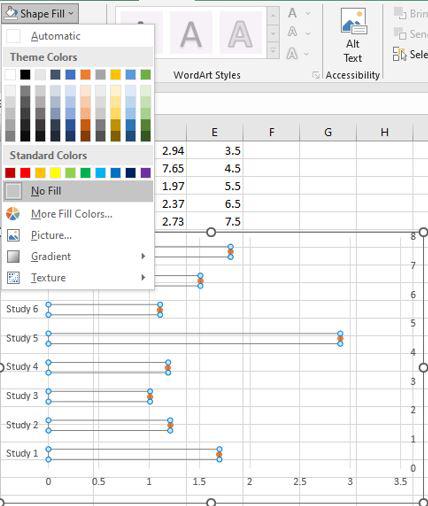This screenshot has height=506, width=428.
Task: Click the Alt Text button
Action: (353, 35)
